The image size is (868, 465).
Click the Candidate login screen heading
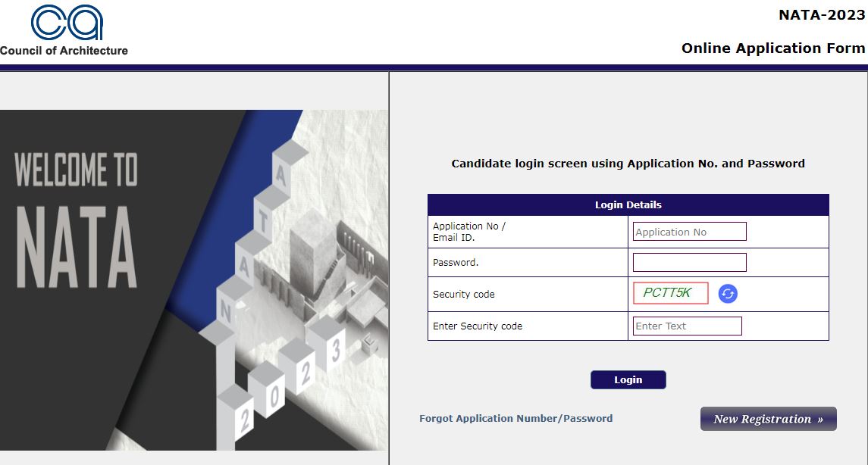pos(628,163)
